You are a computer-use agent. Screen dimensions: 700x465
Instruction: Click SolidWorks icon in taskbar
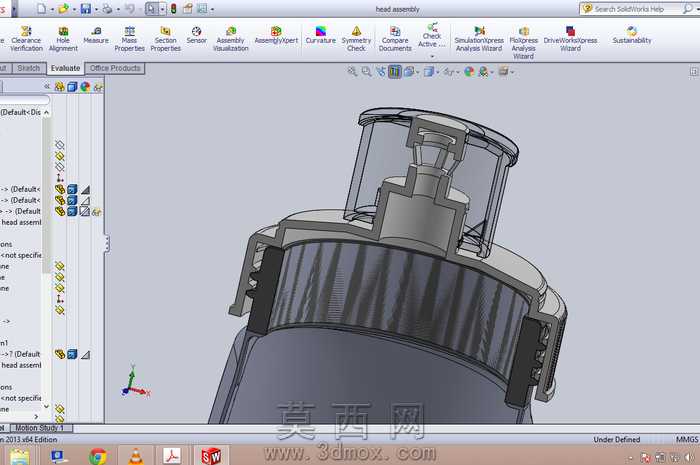pos(211,457)
